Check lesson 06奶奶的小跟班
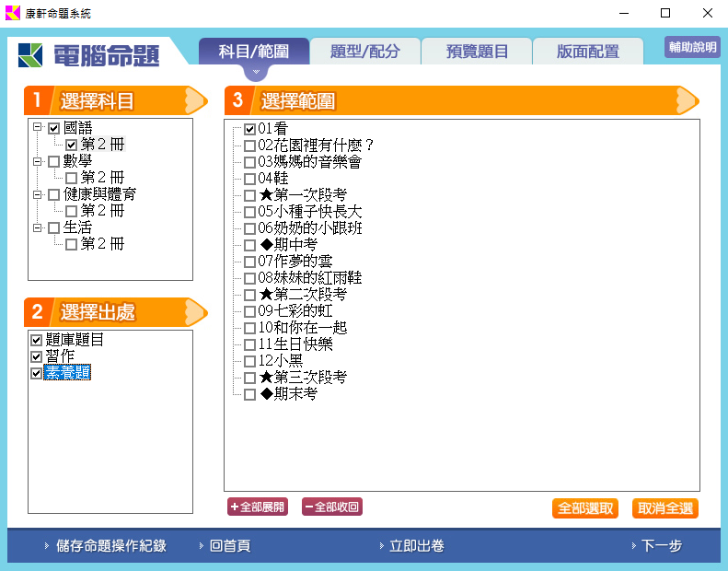Viewport: 728px width, 571px height. 249,228
